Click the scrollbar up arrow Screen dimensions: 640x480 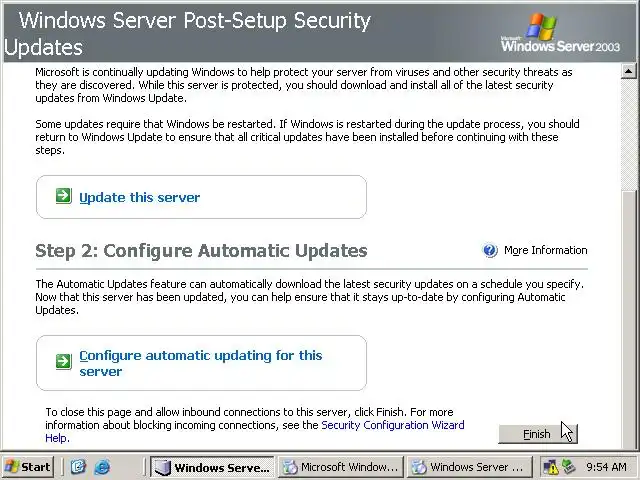tap(629, 72)
